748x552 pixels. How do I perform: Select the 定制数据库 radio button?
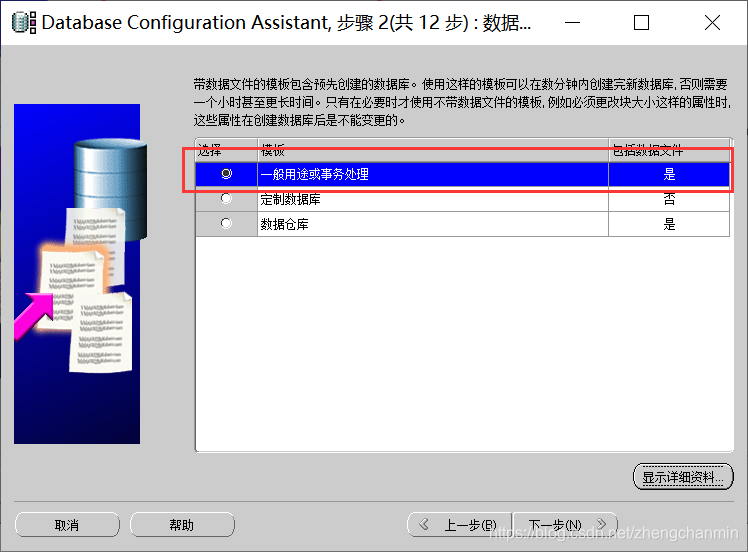(x=227, y=198)
